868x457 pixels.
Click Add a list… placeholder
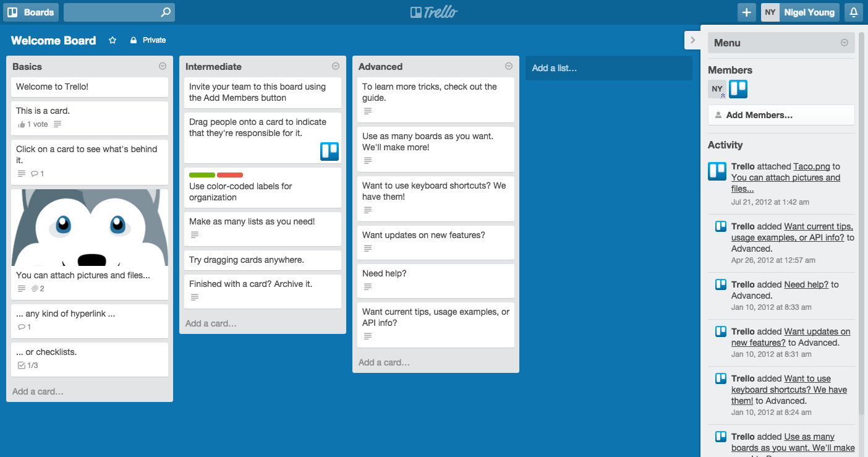coord(609,68)
